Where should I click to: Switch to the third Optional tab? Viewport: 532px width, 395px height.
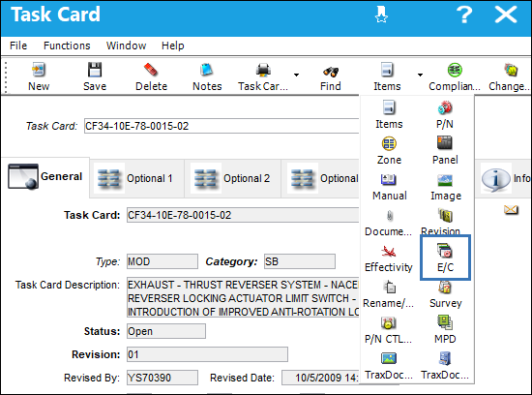coord(320,178)
